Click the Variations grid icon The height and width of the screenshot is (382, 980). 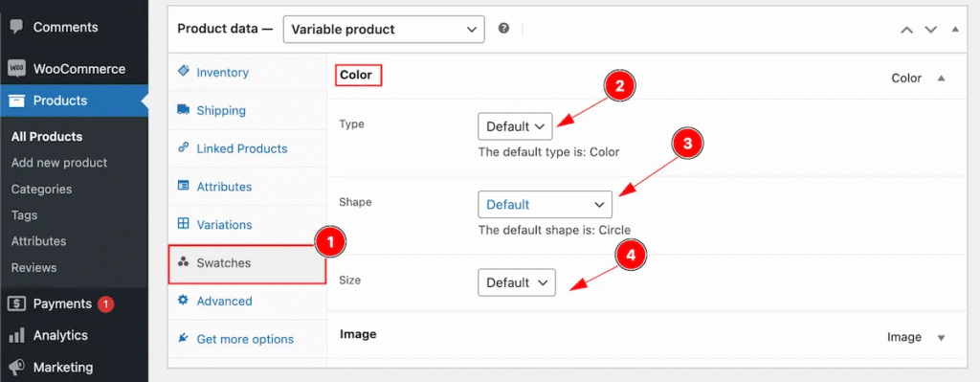coord(183,224)
